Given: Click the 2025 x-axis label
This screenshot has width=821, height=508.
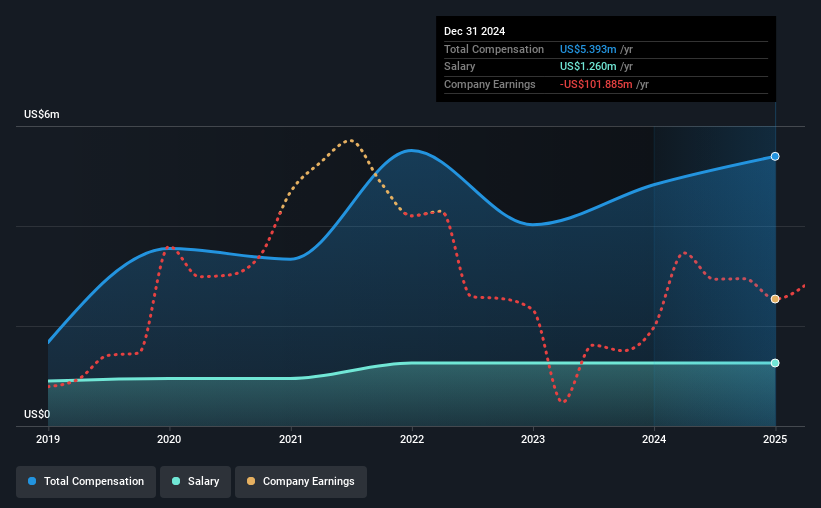Looking at the screenshot, I should point(775,439).
